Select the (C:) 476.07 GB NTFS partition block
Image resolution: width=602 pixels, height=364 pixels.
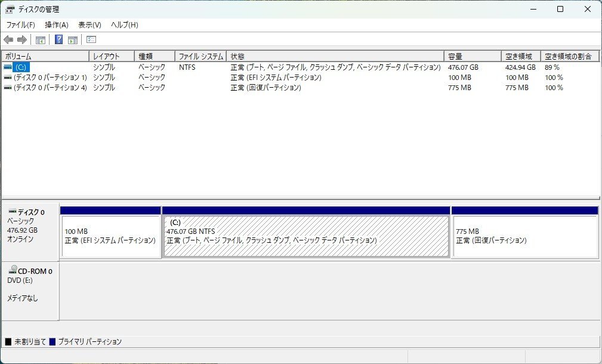(x=306, y=233)
